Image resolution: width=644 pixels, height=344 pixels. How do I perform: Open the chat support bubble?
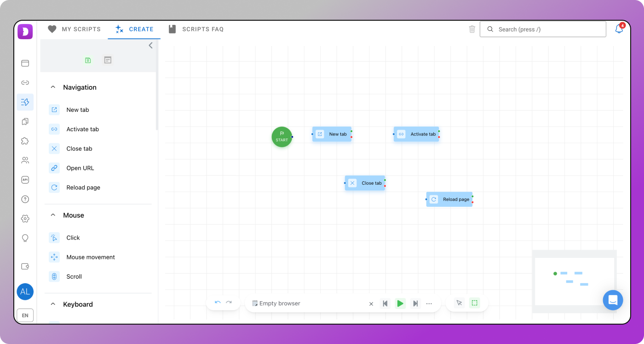(613, 300)
